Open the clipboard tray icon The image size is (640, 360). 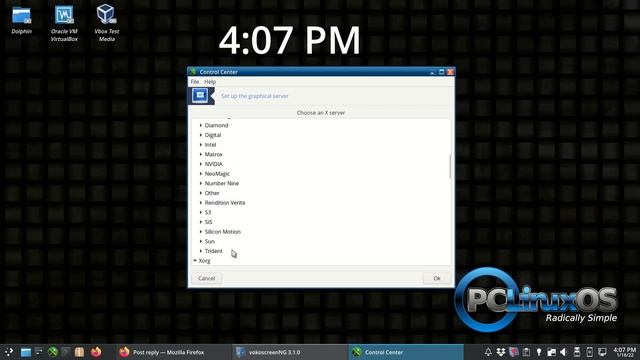tap(527, 352)
